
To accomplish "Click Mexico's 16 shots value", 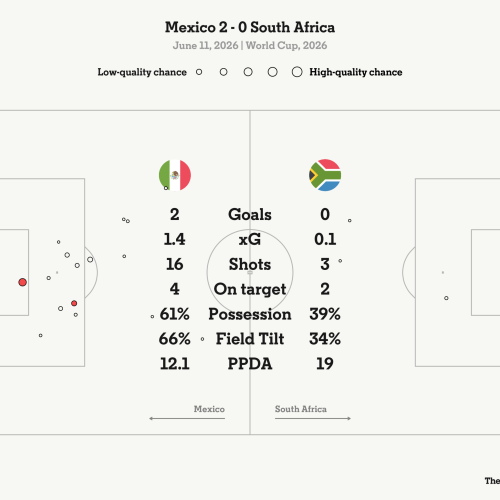I will click(175, 264).
